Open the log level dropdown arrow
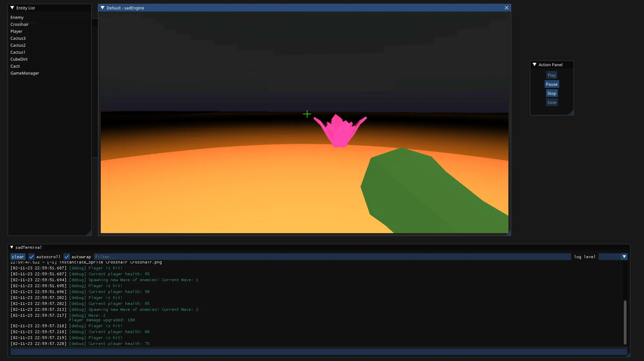The height and width of the screenshot is (361, 644). coord(624,257)
